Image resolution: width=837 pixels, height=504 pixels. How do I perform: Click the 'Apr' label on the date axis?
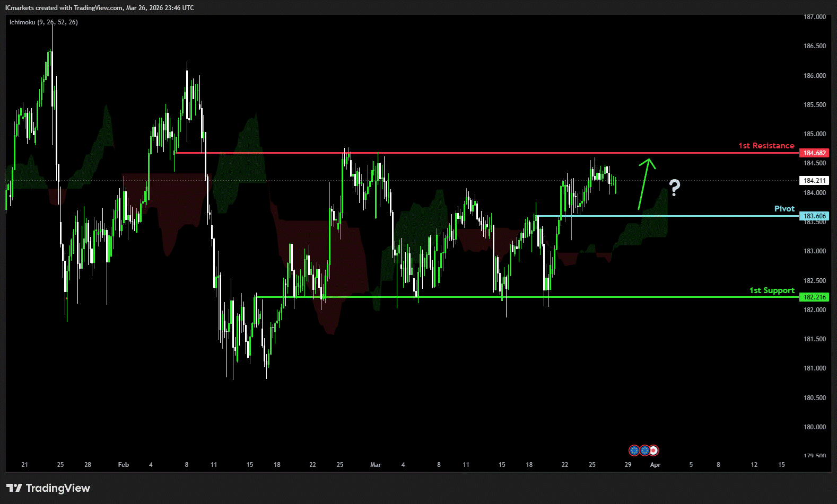[655, 465]
